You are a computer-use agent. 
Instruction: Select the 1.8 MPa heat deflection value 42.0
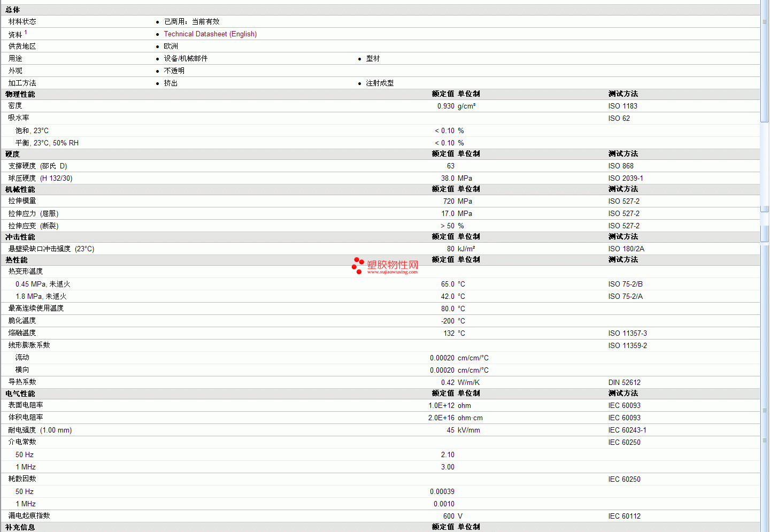[x=448, y=296]
